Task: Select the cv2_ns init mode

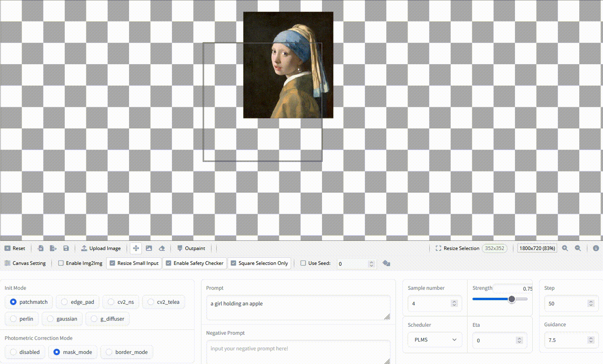Action: tap(121, 302)
